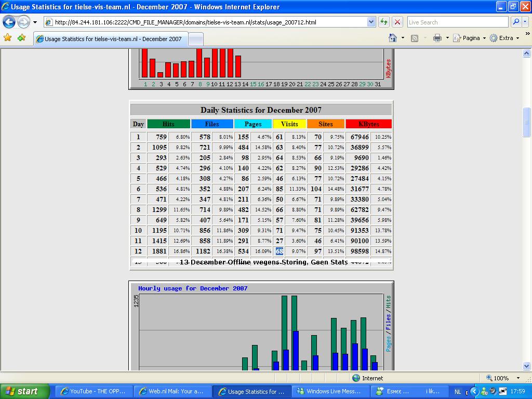The height and width of the screenshot is (399, 532).
Task: Go to the Home page icon
Action: tap(393, 37)
